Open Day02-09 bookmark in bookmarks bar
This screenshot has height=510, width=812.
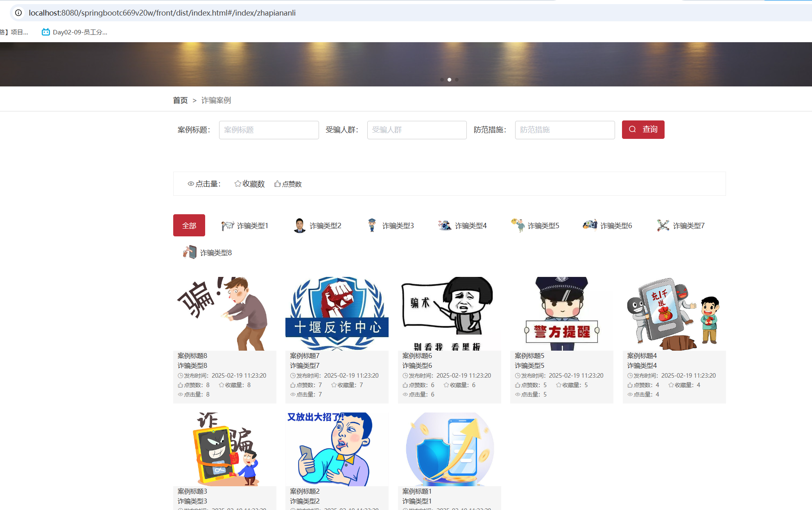click(x=75, y=32)
